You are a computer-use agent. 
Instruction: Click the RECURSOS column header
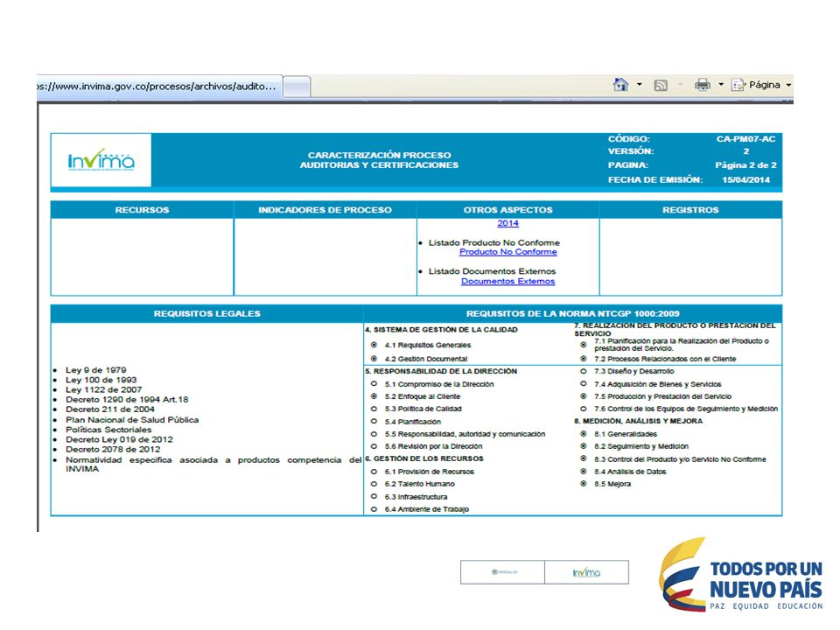pos(142,210)
